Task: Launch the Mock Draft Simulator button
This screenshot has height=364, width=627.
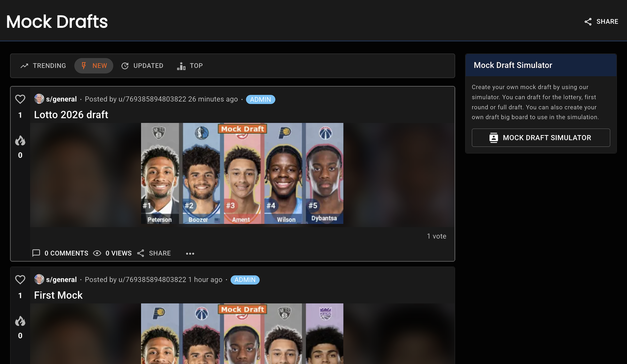Action: 541,138
